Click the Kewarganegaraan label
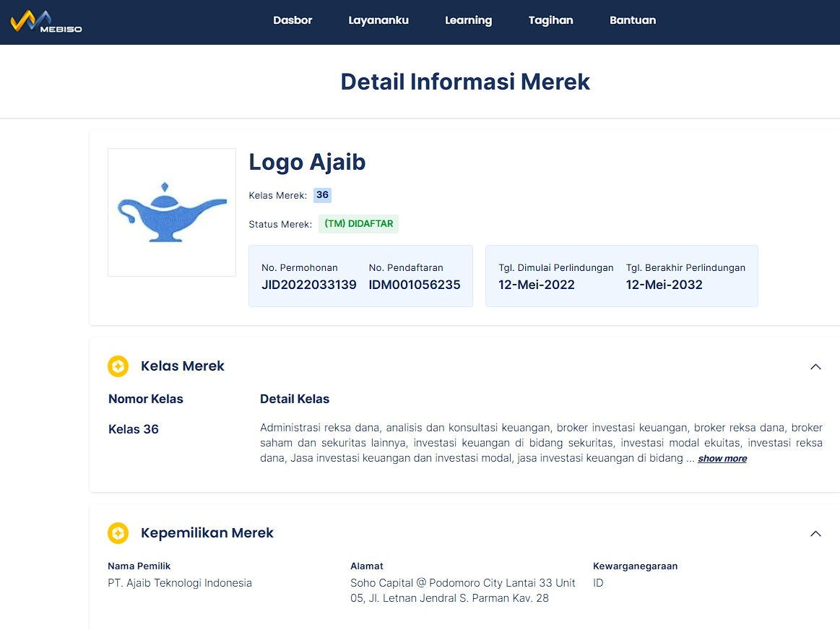This screenshot has height=630, width=840. [636, 566]
